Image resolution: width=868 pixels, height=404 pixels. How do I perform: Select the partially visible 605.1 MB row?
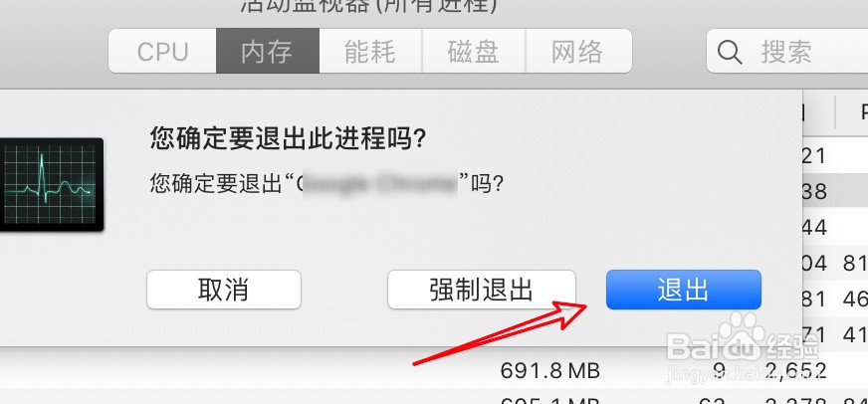click(x=434, y=397)
